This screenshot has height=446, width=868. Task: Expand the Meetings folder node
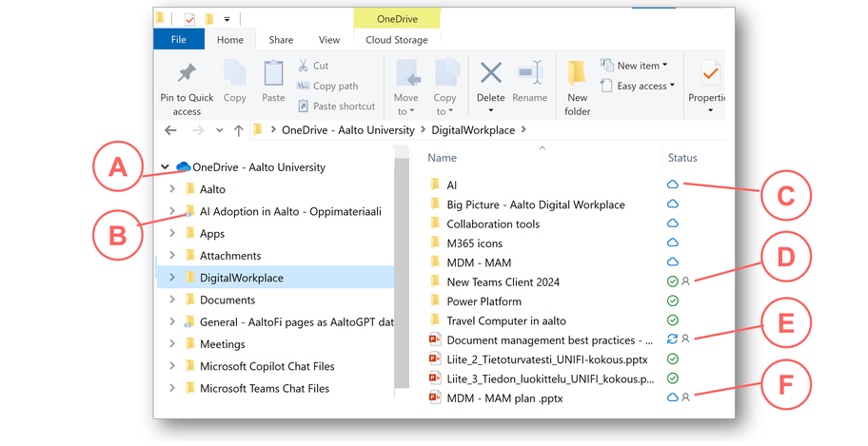(x=172, y=343)
